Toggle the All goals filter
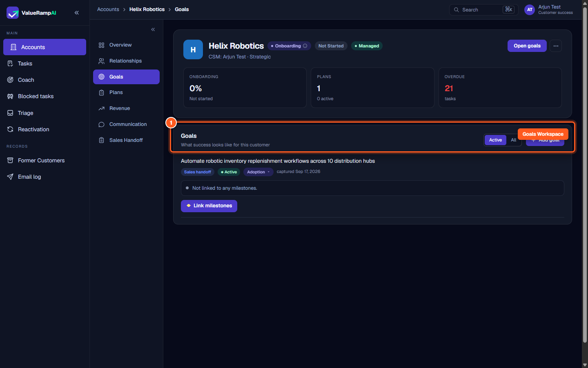The image size is (588, 368). coord(513,140)
